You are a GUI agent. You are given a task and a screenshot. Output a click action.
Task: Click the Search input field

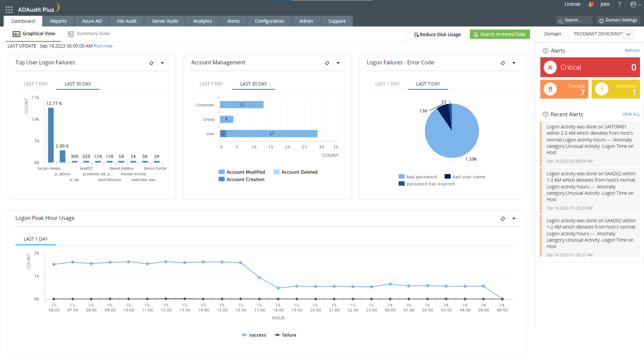(574, 20)
